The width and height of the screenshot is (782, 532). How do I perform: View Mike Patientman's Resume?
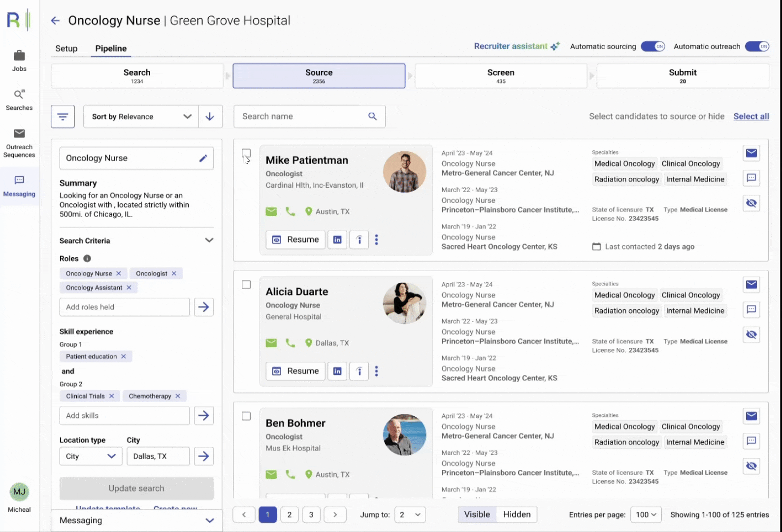click(295, 240)
